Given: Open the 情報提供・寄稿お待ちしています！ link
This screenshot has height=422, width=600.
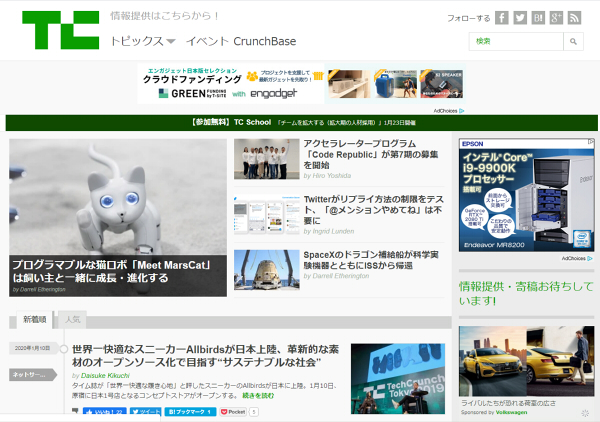Looking at the screenshot, I should (x=526, y=293).
